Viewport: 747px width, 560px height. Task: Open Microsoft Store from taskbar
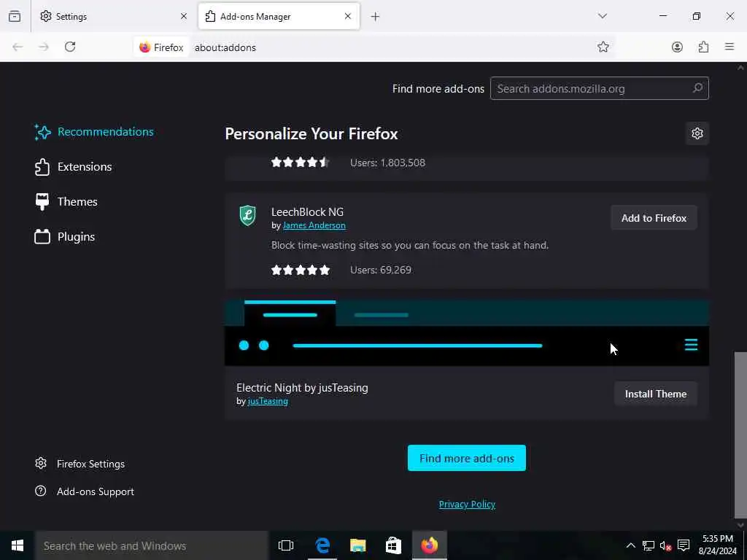click(x=393, y=545)
